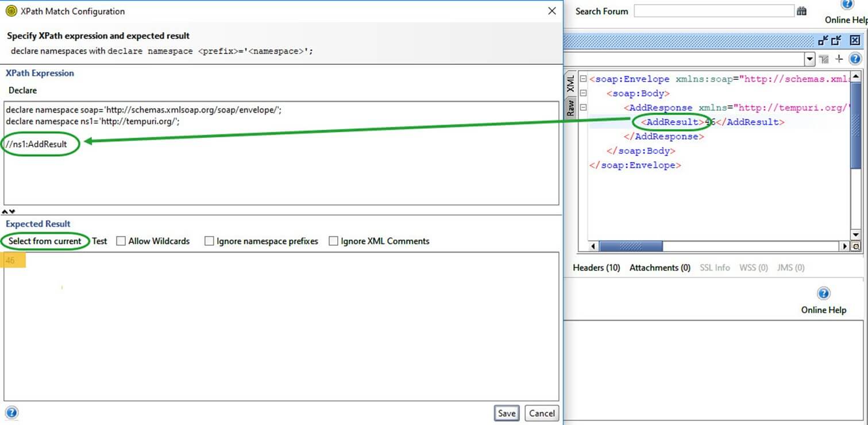
Task: Click the binoculars forum search icon
Action: [801, 11]
